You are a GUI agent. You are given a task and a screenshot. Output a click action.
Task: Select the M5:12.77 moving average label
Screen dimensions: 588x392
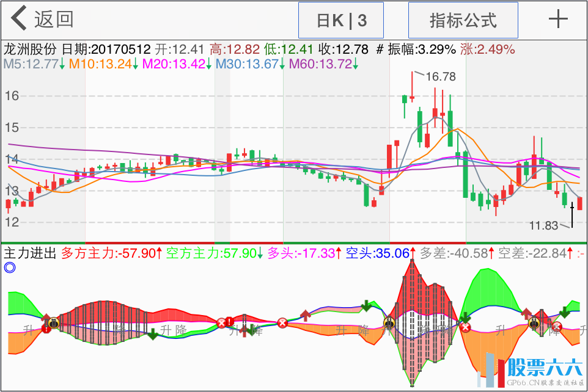coord(31,64)
